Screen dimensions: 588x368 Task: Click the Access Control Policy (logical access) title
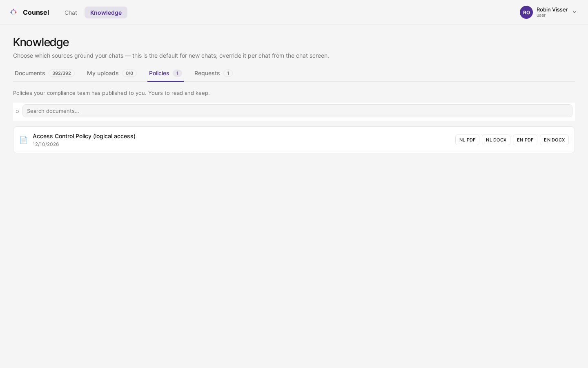pos(84,136)
